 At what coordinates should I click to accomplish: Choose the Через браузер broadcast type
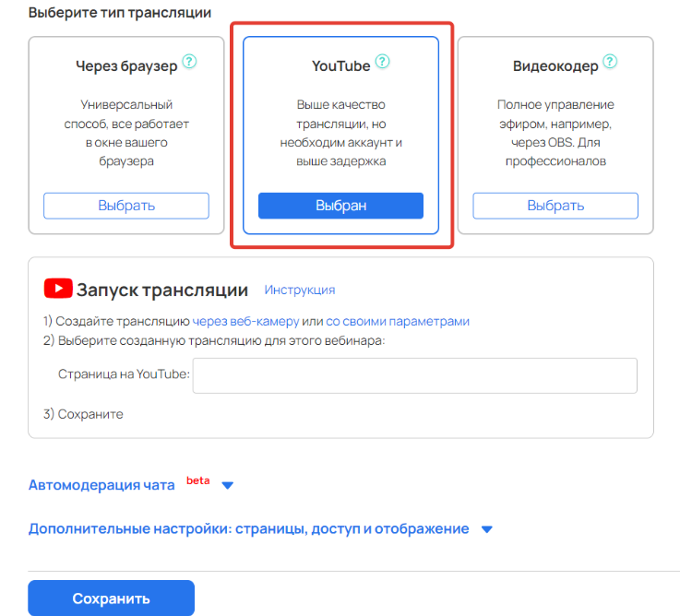126,206
